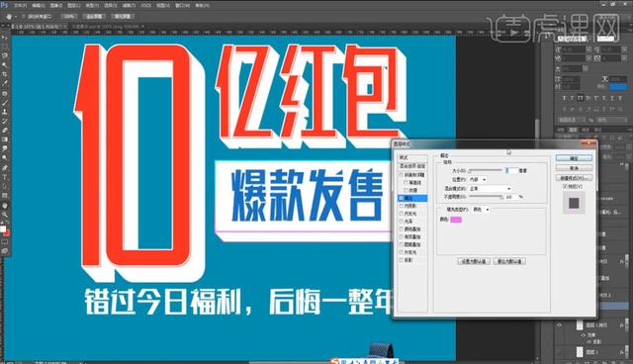Screen dimensions: 633x364
Task: Select the Clone Stamp tool
Action: point(5,112)
